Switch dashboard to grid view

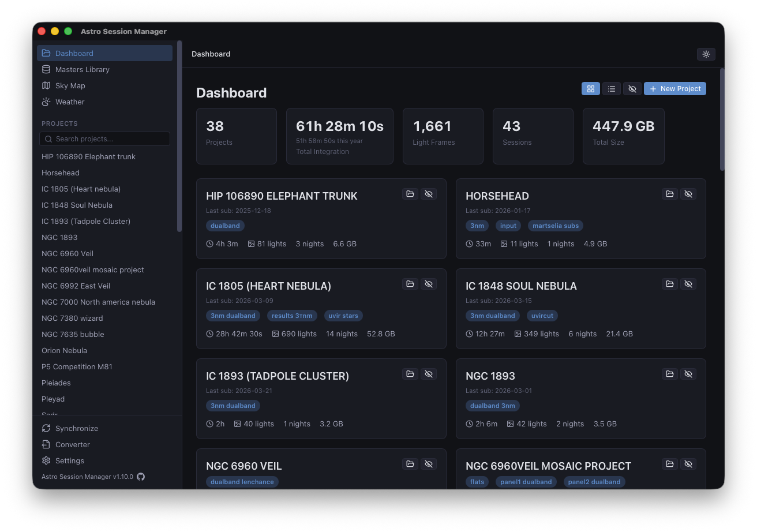pyautogui.click(x=590, y=88)
